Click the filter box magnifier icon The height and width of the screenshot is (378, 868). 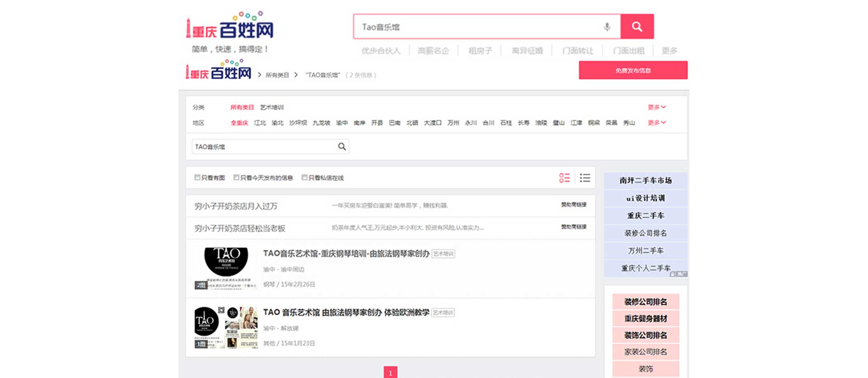(x=342, y=146)
